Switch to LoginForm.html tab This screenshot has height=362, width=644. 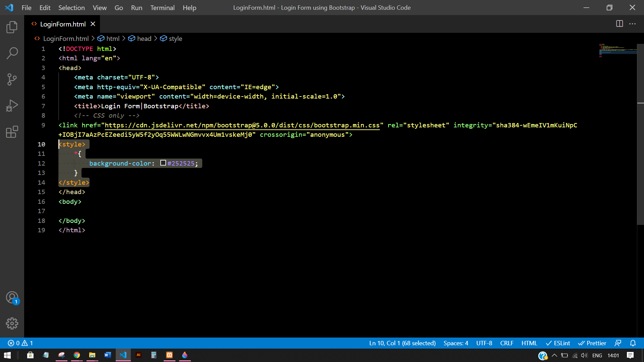pos(63,24)
